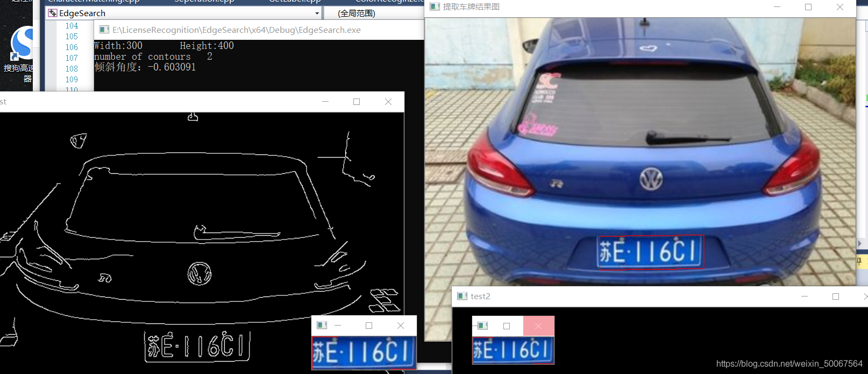Click the pink-highlighted close button inside test2
This screenshot has width=868, height=374.
coord(538,326)
